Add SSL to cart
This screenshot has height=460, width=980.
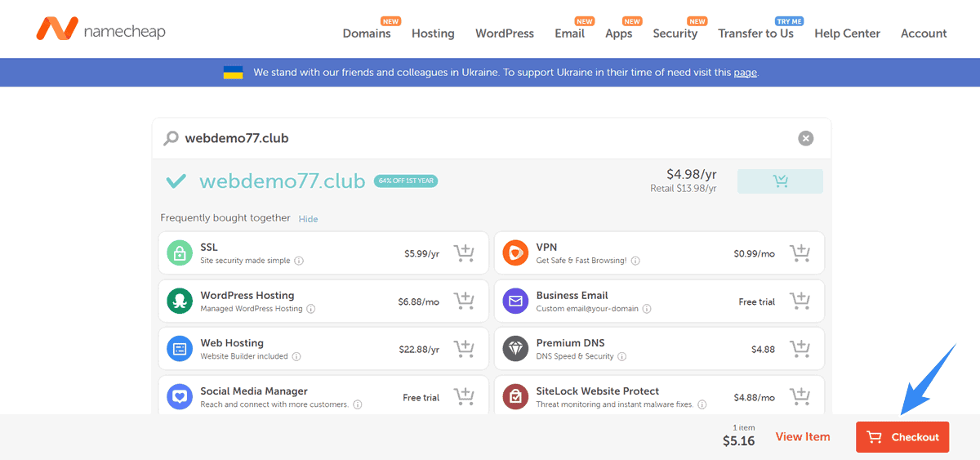click(465, 253)
